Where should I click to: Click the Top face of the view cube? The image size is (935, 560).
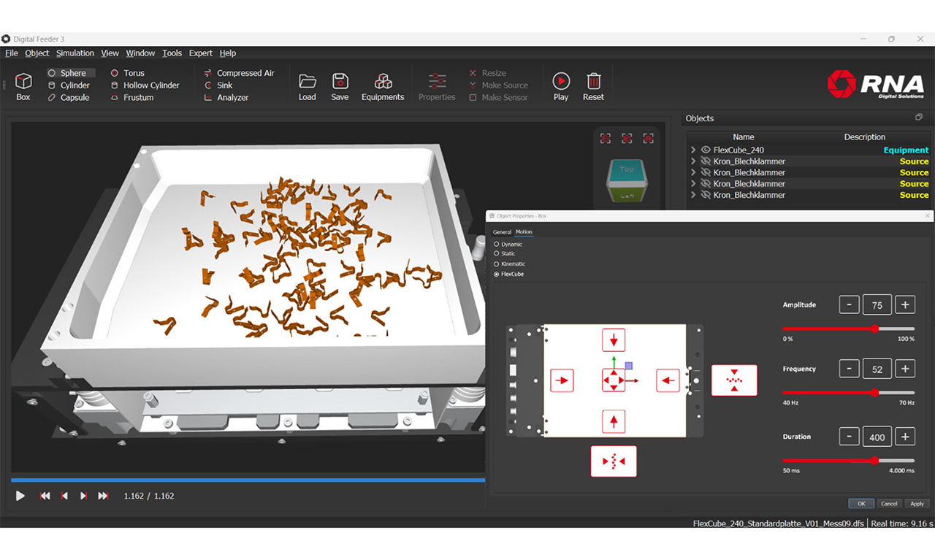coord(627,169)
